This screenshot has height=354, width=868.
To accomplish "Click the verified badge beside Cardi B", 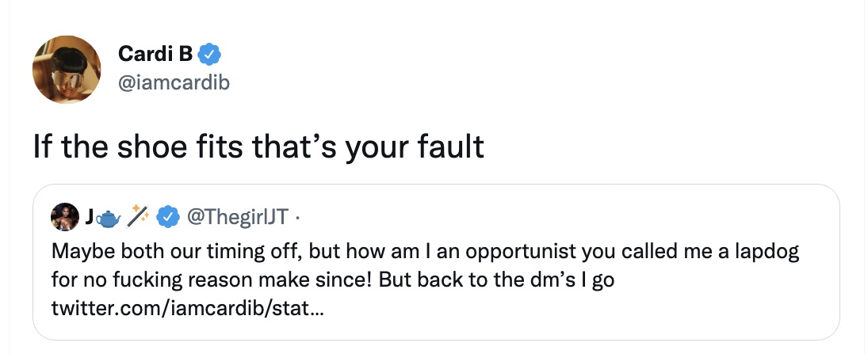I will pos(209,55).
